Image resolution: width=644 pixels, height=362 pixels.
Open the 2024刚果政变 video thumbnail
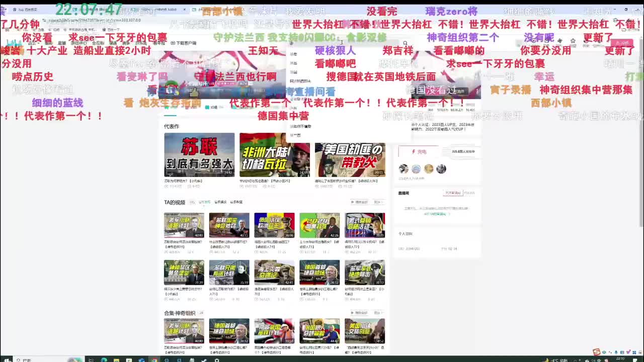point(319,225)
